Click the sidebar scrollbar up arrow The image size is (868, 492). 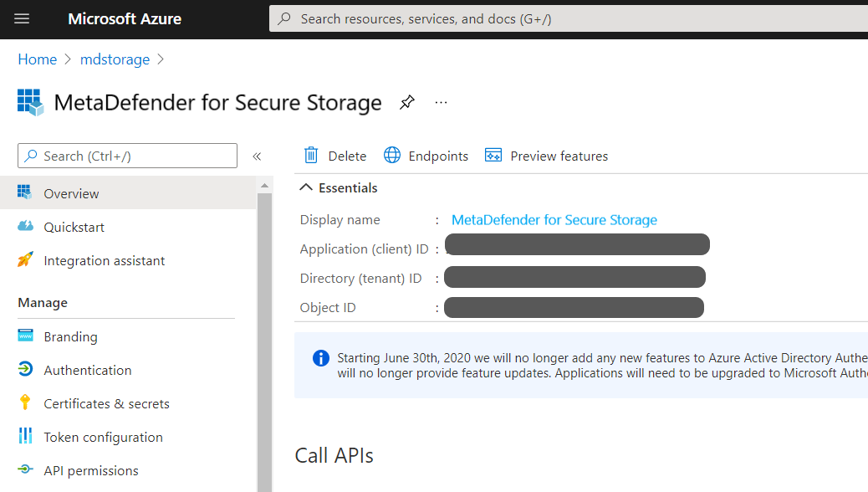pos(264,186)
